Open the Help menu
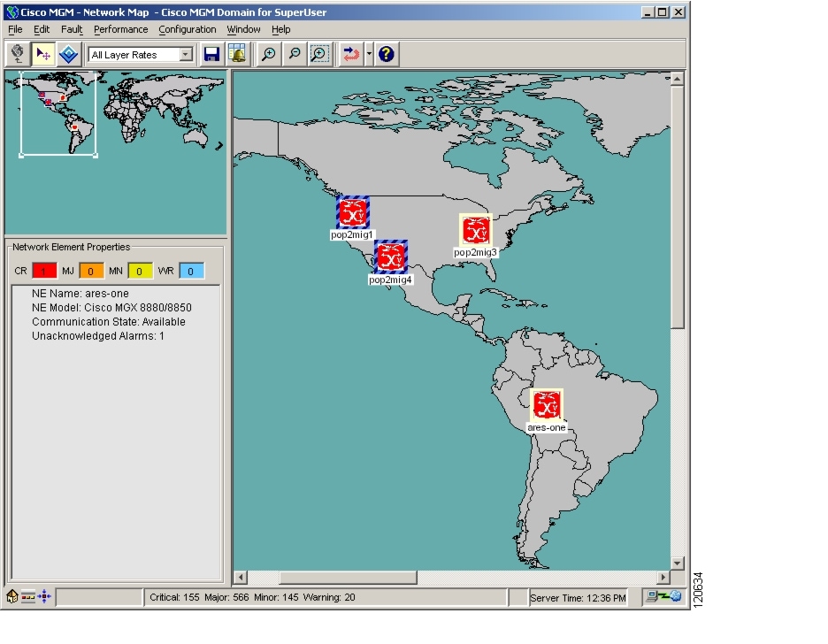 [281, 29]
